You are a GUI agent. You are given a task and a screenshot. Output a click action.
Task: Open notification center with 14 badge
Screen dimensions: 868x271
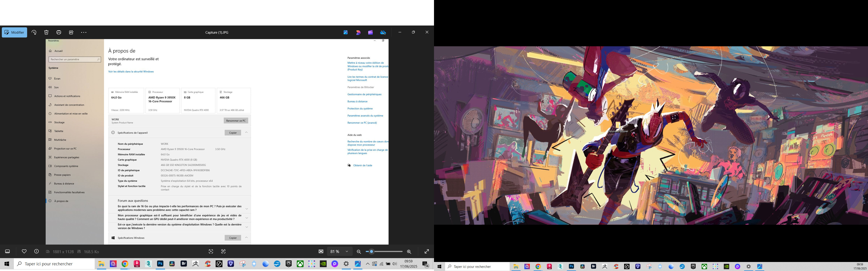click(x=426, y=264)
